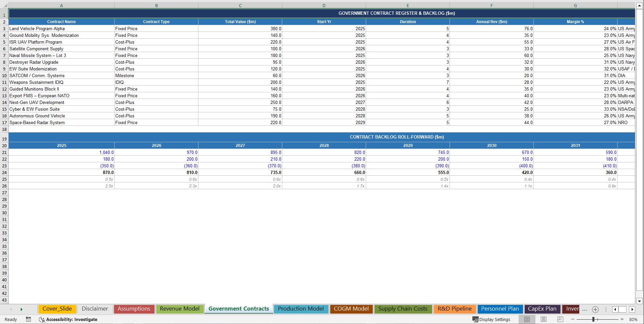Zoom out using the minus icon
The image size is (644, 324).
(x=573, y=319)
